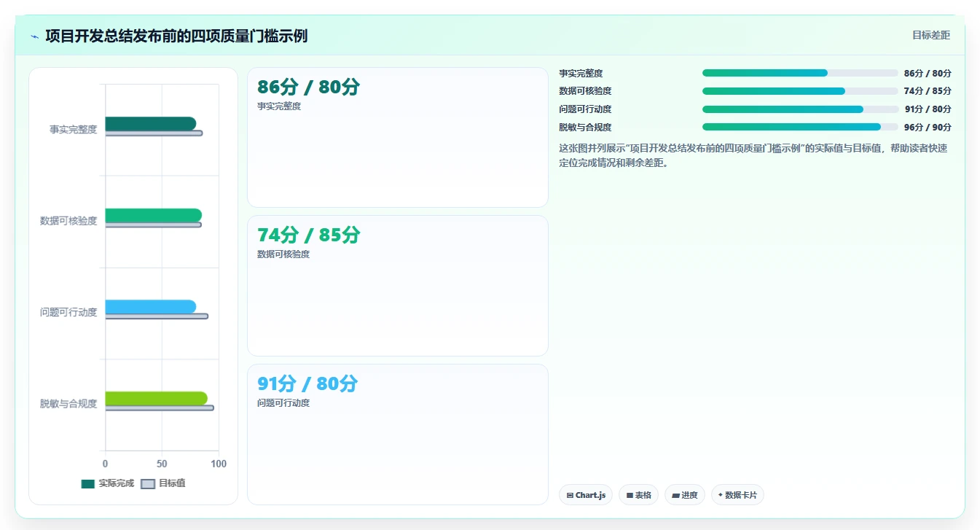The height and width of the screenshot is (530, 980).
Task: Click the 86分 / 80分 value in progress list
Action: (x=928, y=74)
